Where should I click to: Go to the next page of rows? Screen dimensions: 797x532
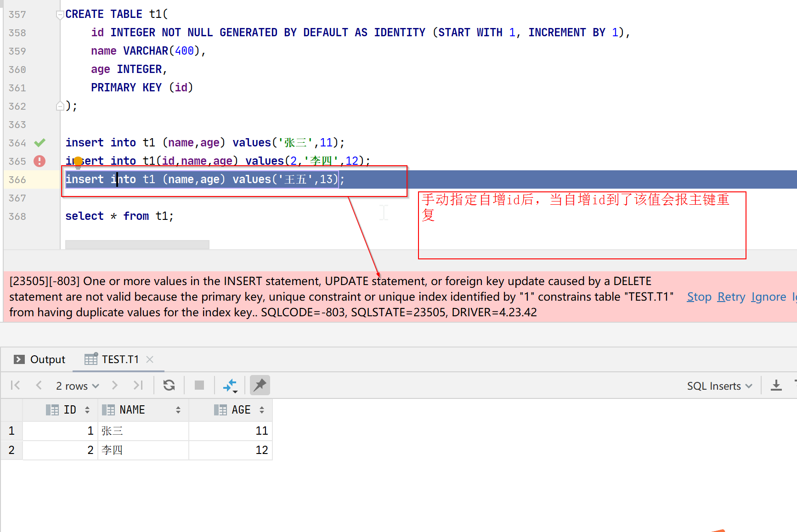pos(114,385)
